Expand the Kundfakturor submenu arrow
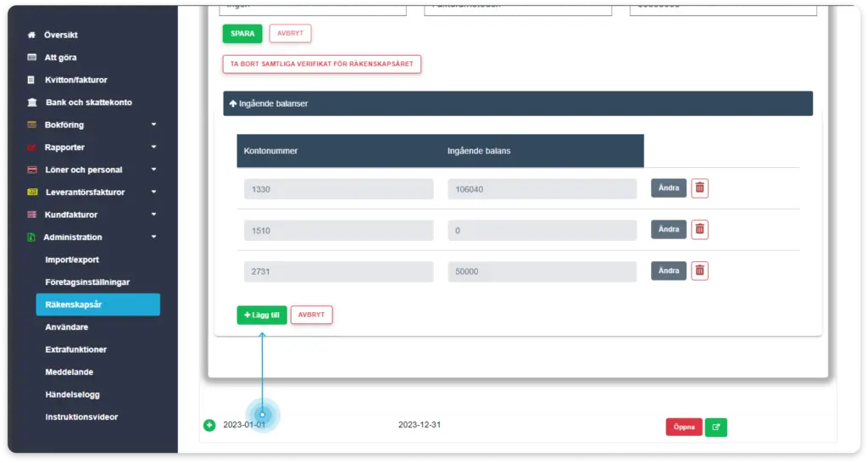 tap(154, 215)
